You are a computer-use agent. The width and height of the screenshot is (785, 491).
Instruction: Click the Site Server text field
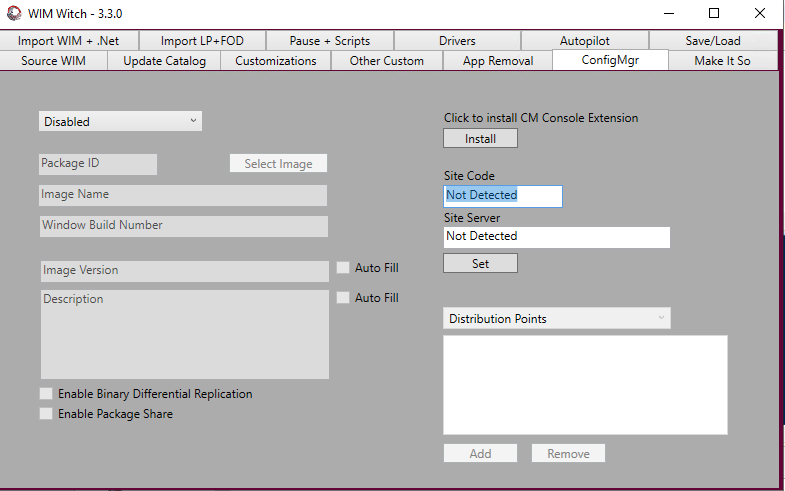click(557, 237)
